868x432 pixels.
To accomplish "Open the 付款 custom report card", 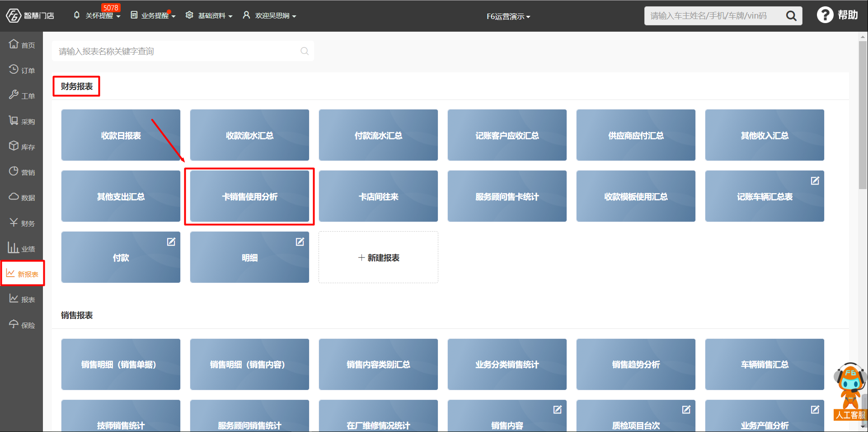I will pyautogui.click(x=121, y=257).
